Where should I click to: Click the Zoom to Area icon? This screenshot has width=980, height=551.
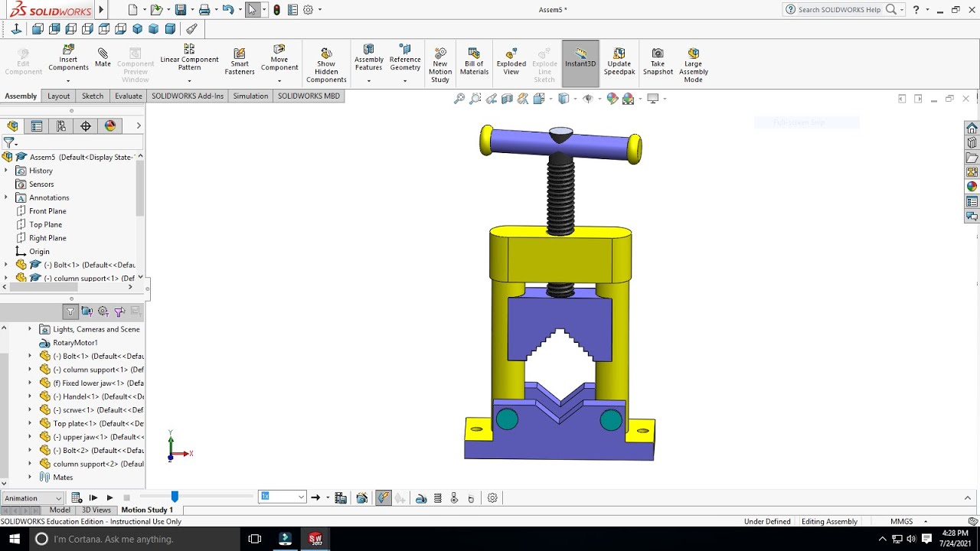[475, 99]
